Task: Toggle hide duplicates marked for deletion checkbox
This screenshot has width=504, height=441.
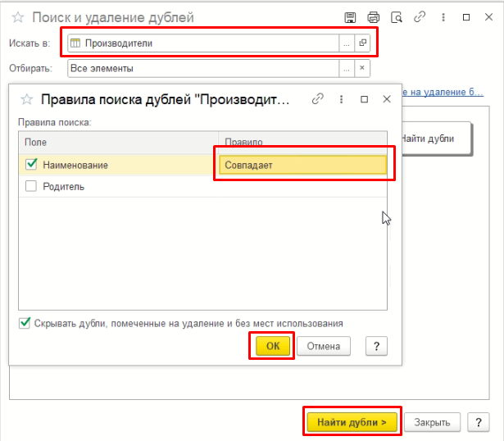Action: (25, 323)
